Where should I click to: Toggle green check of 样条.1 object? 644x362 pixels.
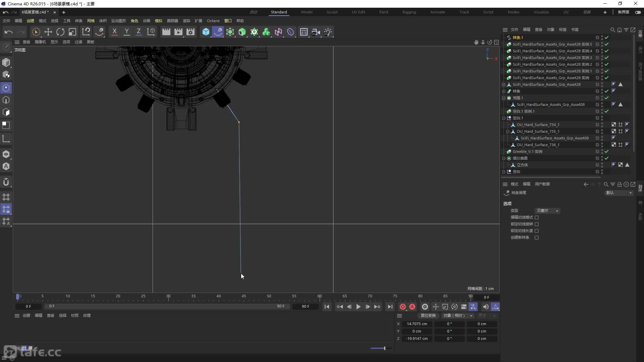pyautogui.click(x=607, y=38)
